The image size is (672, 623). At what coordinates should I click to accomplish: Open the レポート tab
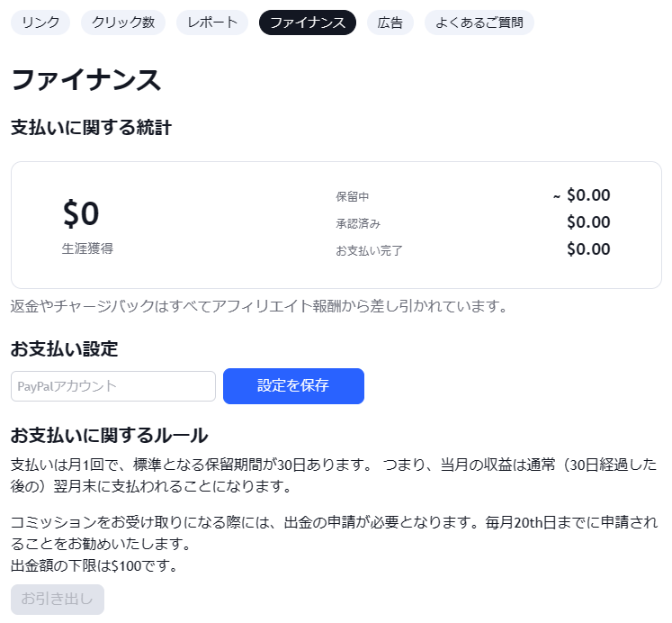tap(212, 23)
